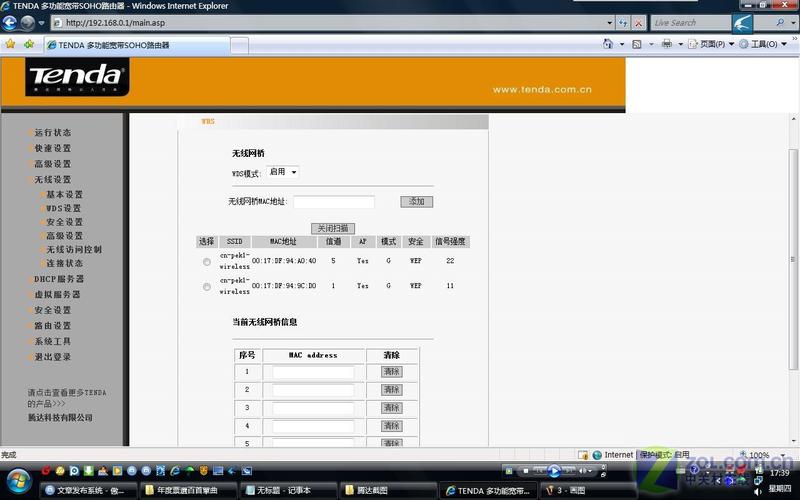Open the 工具(O) menu
Screen dimensions: 800x500
pyautogui.click(x=763, y=44)
